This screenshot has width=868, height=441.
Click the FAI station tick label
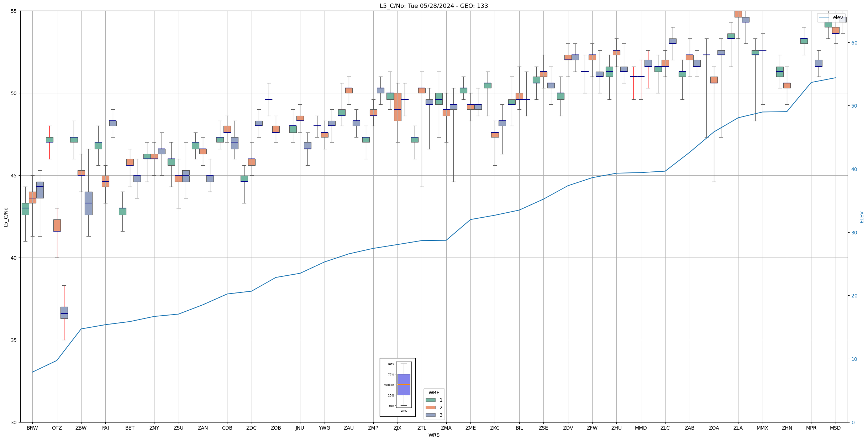point(105,428)
